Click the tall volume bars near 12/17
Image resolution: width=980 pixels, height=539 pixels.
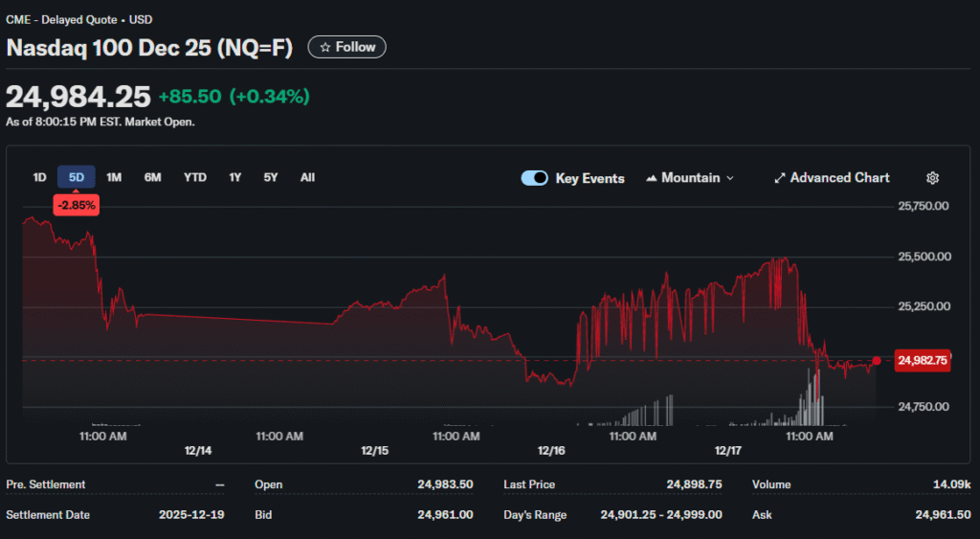pyautogui.click(x=813, y=397)
